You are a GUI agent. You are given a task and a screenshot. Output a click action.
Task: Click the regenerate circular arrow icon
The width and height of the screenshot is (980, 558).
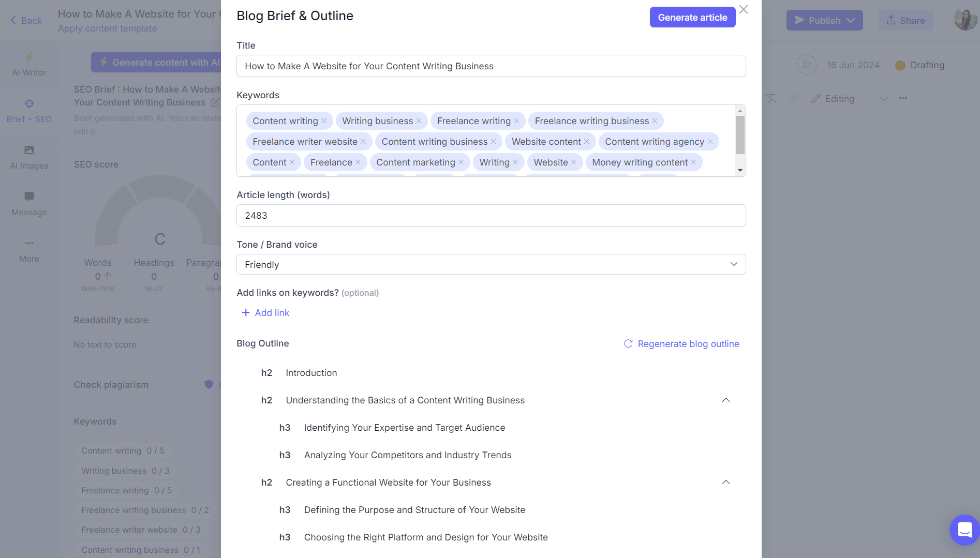pos(628,343)
